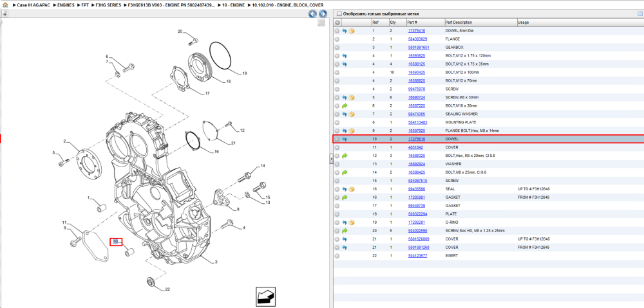Viewport: 644px width, 308px height.
Task: Collapse the panel via the splitter arrow handle
Action: pos(331,159)
